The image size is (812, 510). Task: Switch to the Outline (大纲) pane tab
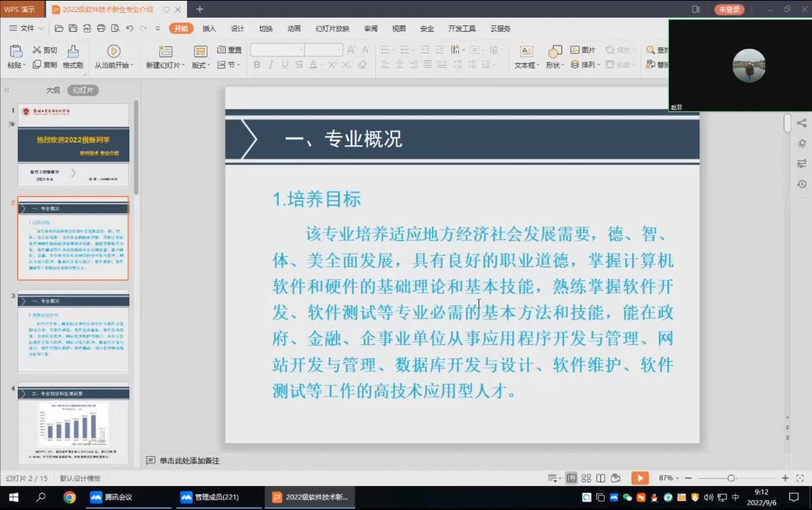[x=53, y=91]
